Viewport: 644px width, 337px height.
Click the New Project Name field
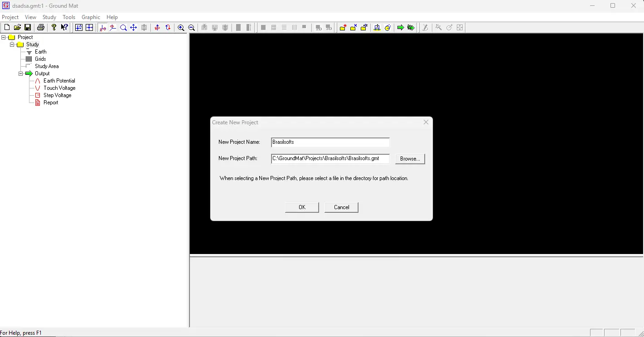click(x=330, y=142)
